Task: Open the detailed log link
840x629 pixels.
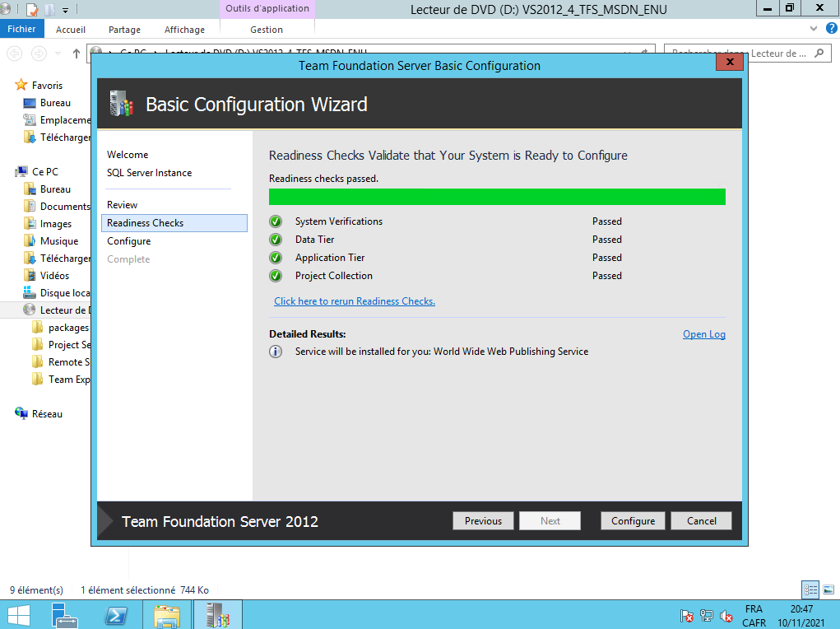Action: [x=703, y=334]
